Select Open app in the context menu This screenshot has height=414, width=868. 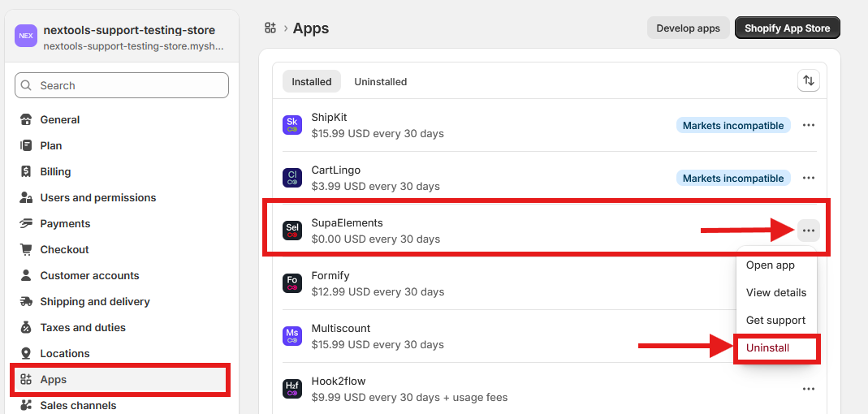pyautogui.click(x=770, y=265)
